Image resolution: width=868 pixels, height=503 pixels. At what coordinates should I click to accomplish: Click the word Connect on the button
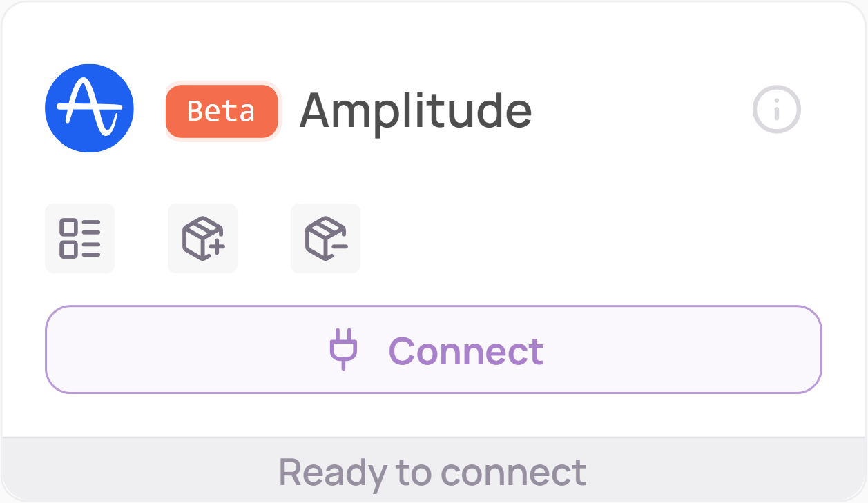coord(466,351)
